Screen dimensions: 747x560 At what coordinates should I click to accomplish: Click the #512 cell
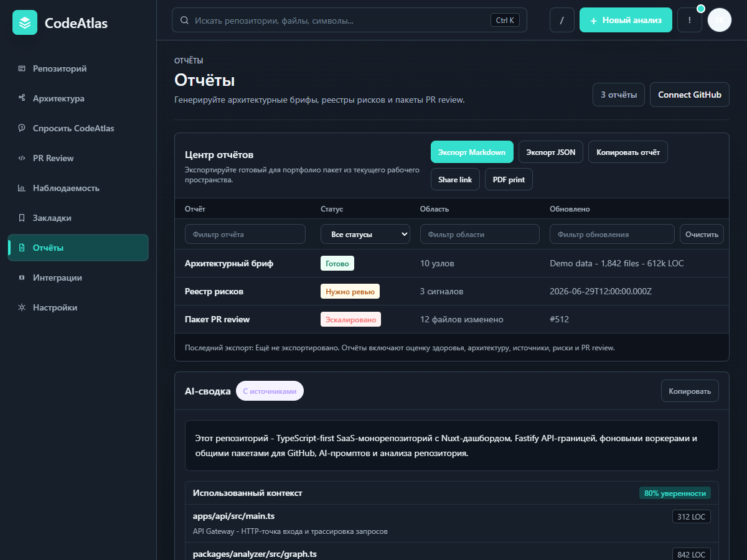coord(559,319)
